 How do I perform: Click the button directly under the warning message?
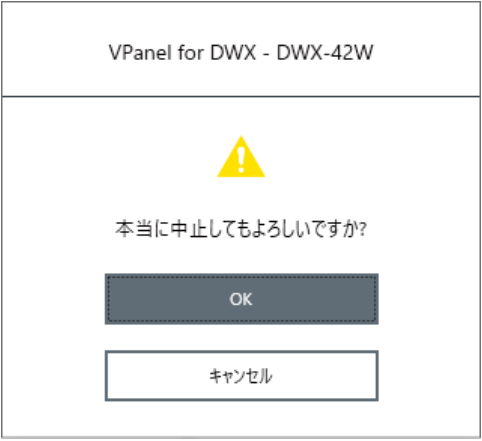tap(241, 299)
